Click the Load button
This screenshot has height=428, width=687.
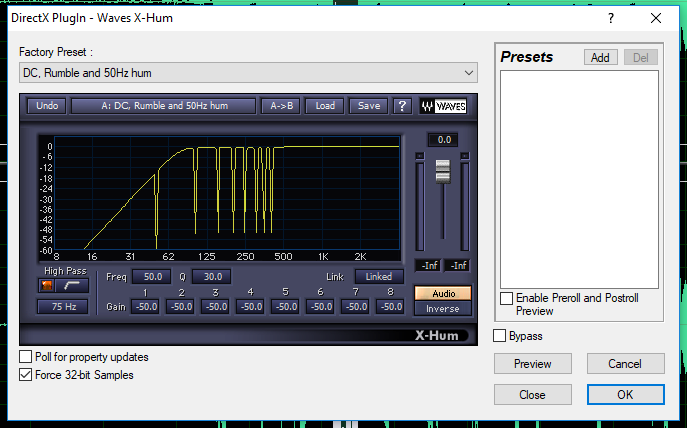pyautogui.click(x=325, y=106)
